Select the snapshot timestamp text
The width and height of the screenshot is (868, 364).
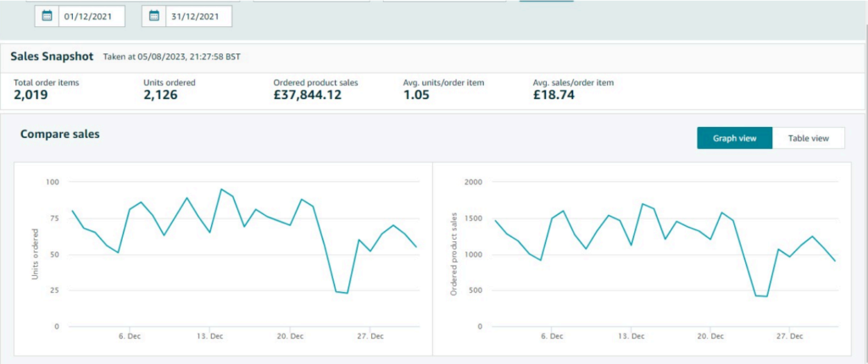click(x=174, y=57)
